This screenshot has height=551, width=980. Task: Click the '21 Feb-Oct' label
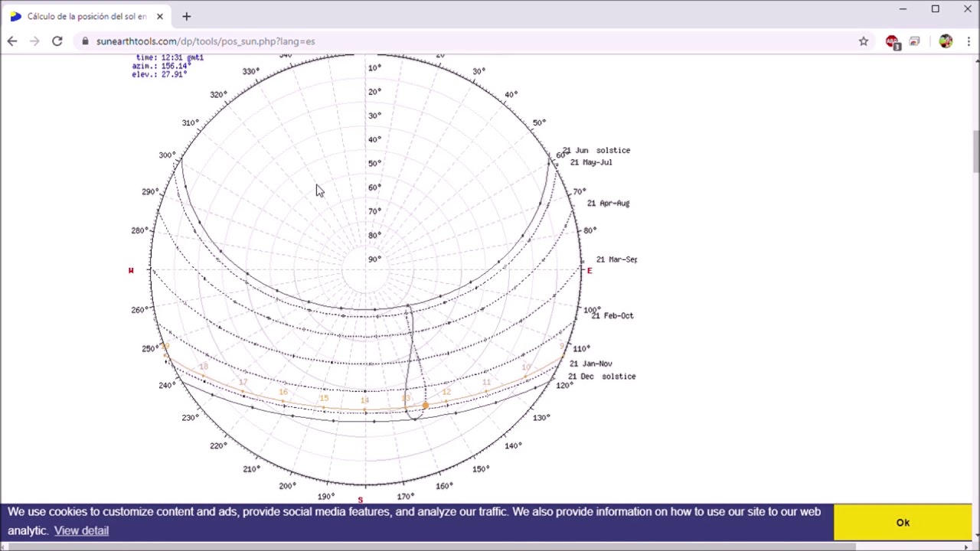(x=612, y=315)
